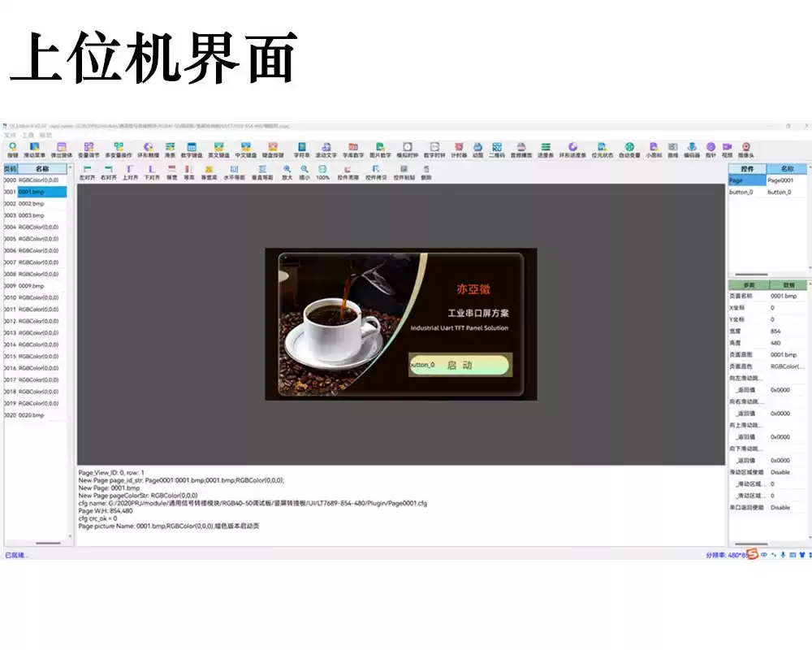
Task: Click the 启动 button_0 on canvas
Action: [460, 365]
